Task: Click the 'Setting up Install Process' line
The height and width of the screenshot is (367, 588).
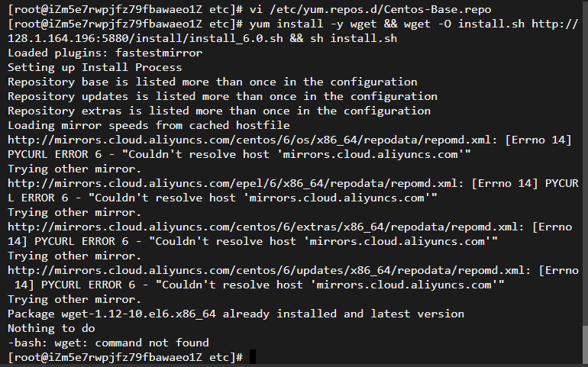Action: (x=95, y=67)
